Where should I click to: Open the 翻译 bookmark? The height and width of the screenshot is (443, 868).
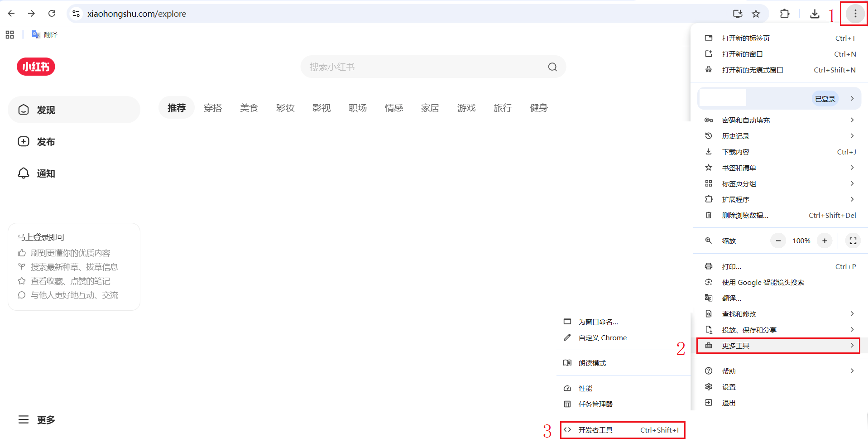[x=45, y=34]
